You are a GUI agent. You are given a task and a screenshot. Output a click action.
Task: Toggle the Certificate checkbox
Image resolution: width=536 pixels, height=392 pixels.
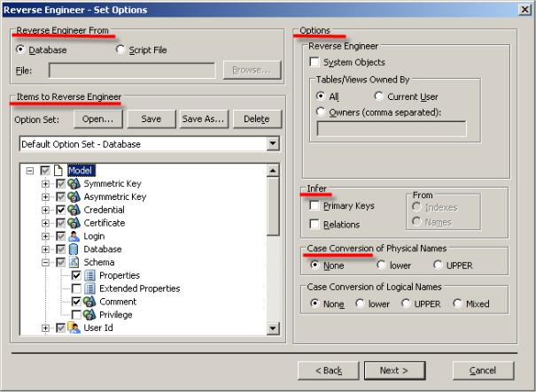point(60,223)
